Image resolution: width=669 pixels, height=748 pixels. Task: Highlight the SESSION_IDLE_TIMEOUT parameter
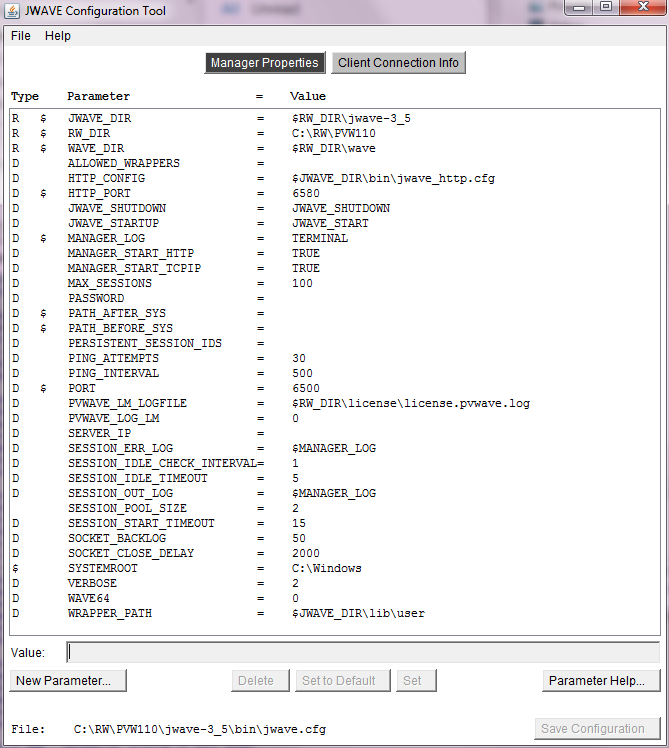pyautogui.click(x=137, y=478)
